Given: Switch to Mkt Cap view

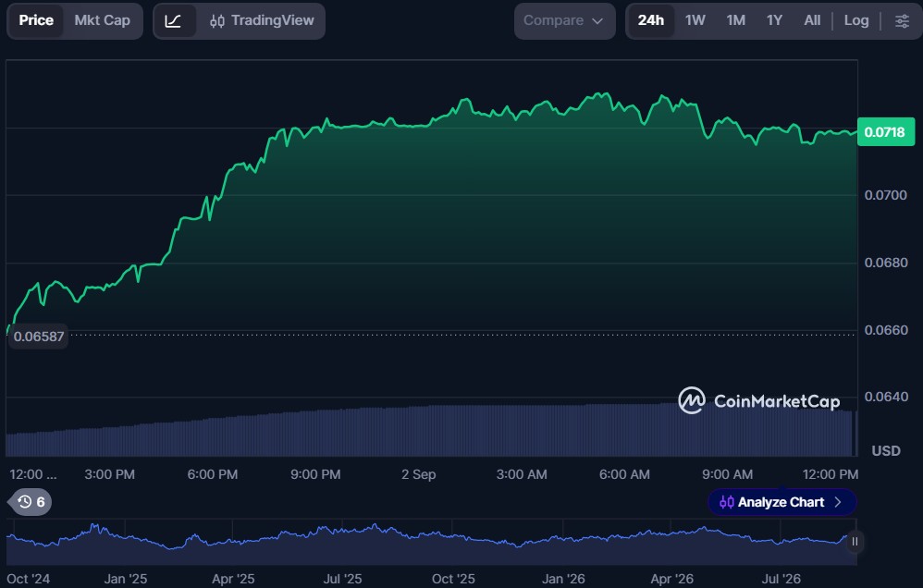Looking at the screenshot, I should (x=102, y=20).
